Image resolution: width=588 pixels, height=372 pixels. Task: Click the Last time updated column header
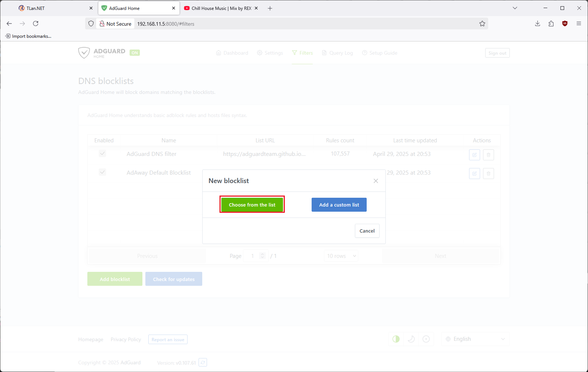pyautogui.click(x=415, y=141)
